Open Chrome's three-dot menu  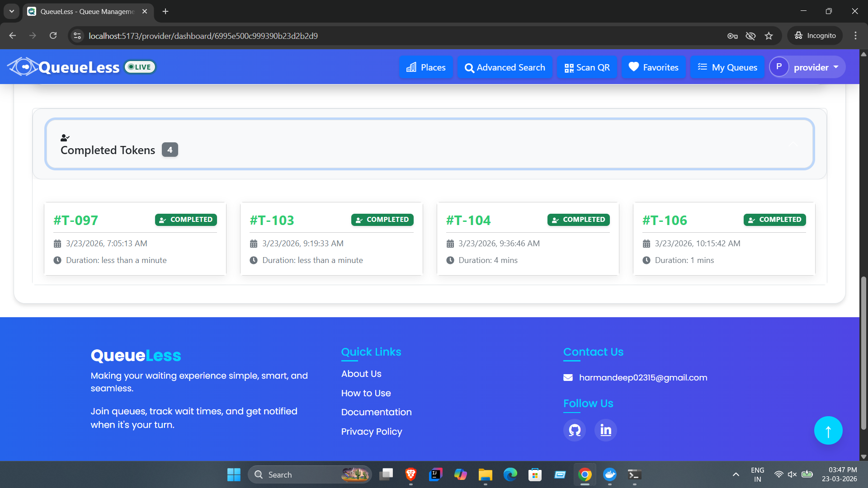click(855, 36)
